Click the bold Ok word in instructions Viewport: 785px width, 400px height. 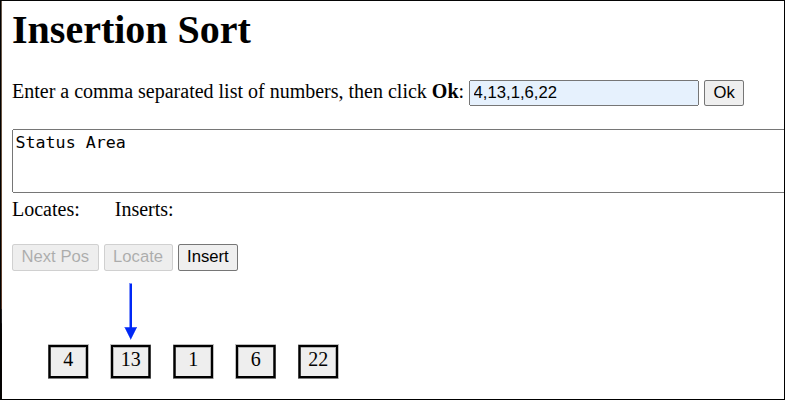[445, 93]
